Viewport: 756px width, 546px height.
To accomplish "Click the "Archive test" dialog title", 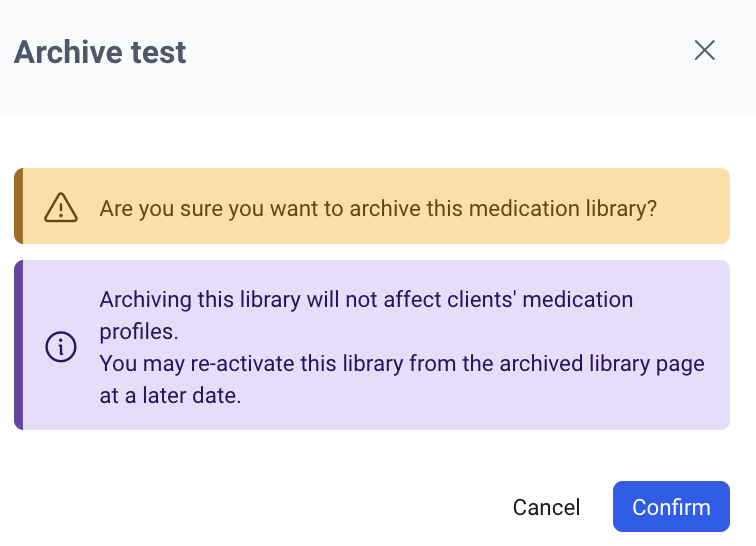I will click(100, 52).
